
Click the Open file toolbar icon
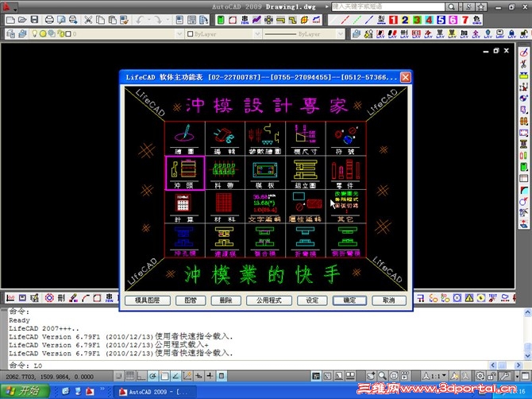(22, 20)
